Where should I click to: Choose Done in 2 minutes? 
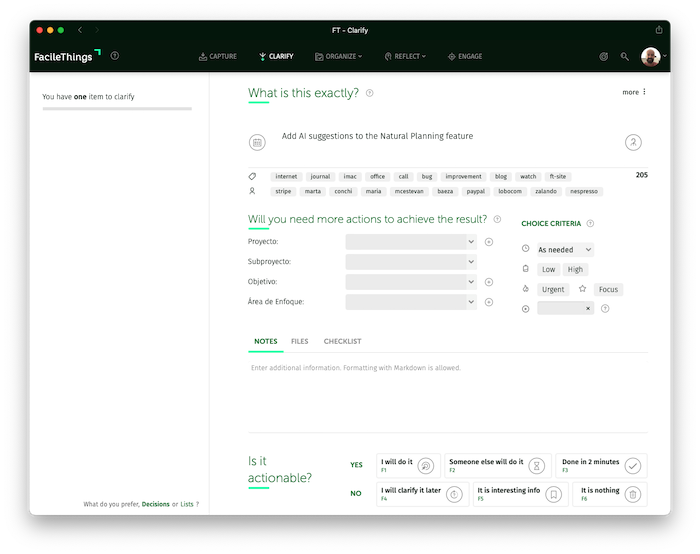601,466
